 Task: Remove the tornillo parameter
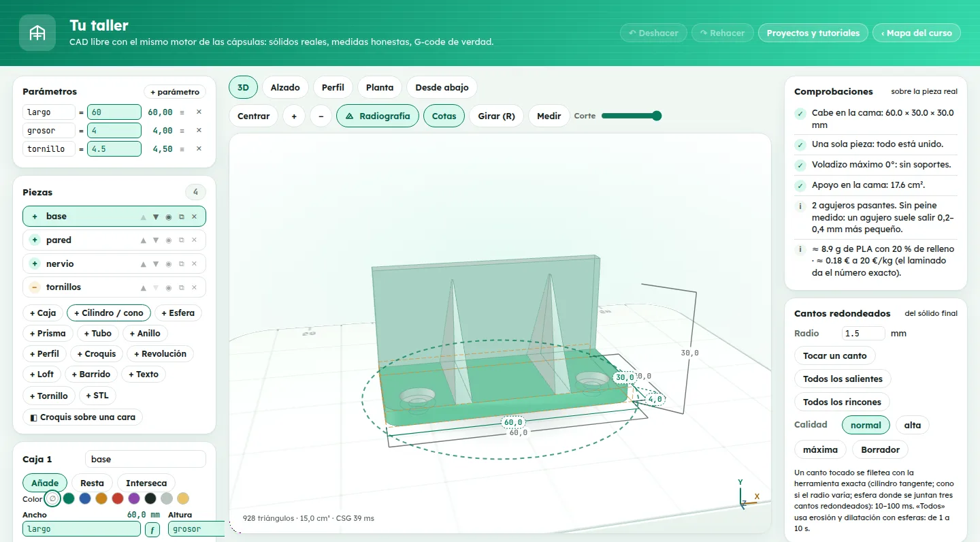(199, 149)
